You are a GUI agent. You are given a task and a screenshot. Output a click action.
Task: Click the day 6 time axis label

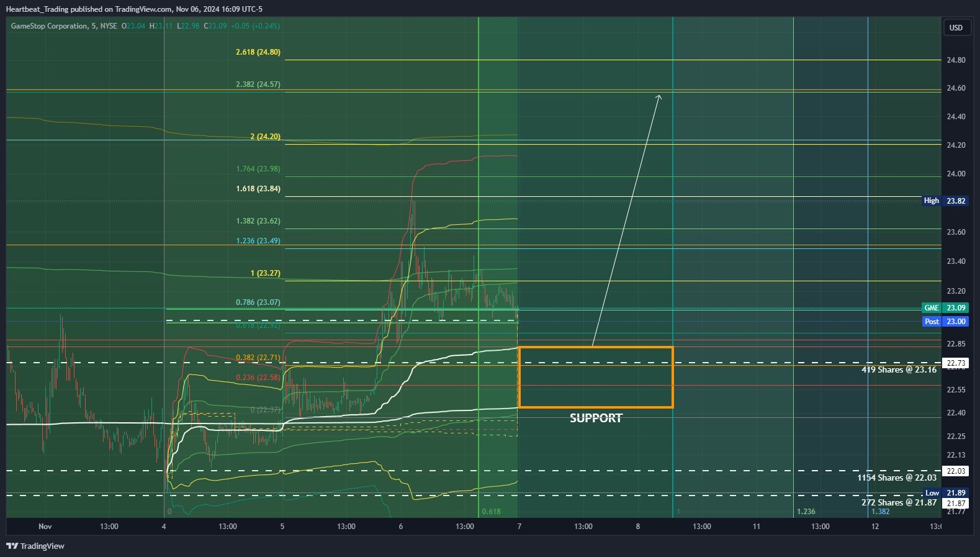click(x=401, y=527)
